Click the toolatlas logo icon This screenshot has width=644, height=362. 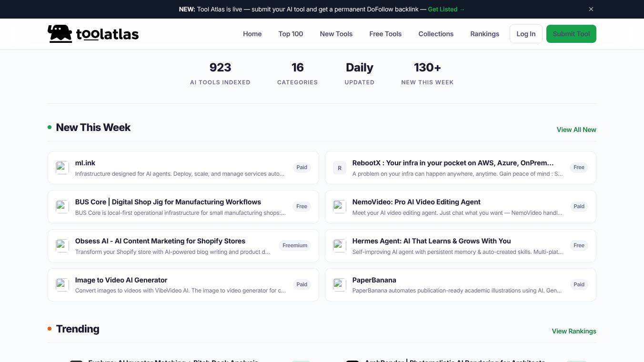click(x=60, y=34)
